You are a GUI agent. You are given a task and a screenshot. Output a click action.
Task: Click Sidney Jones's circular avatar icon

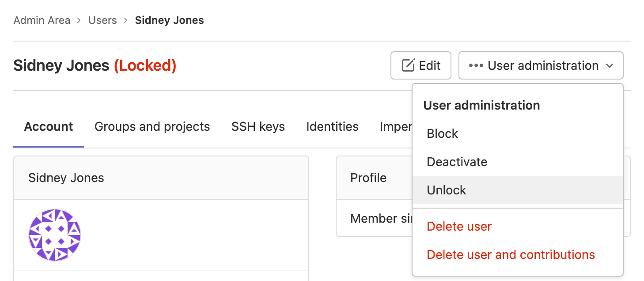coord(55,235)
